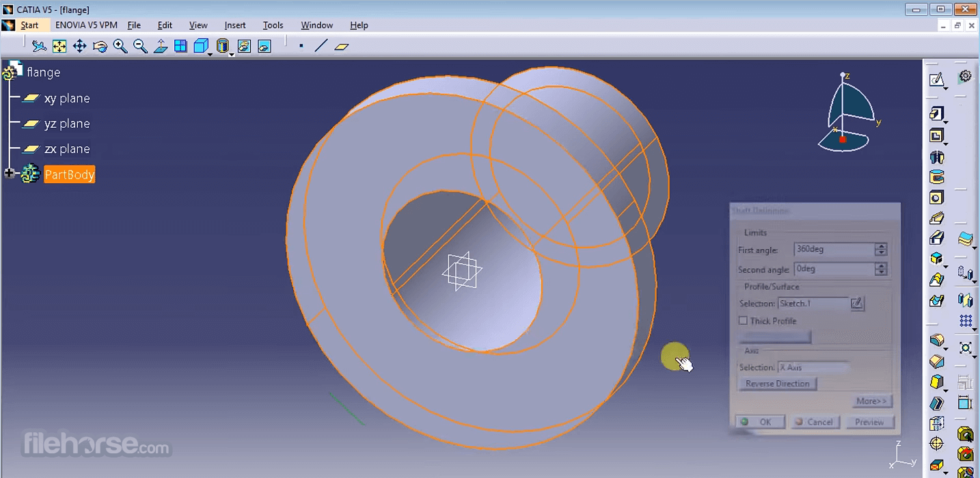Click the First angle stepper arrows
This screenshot has height=478, width=980.
pyautogui.click(x=881, y=250)
